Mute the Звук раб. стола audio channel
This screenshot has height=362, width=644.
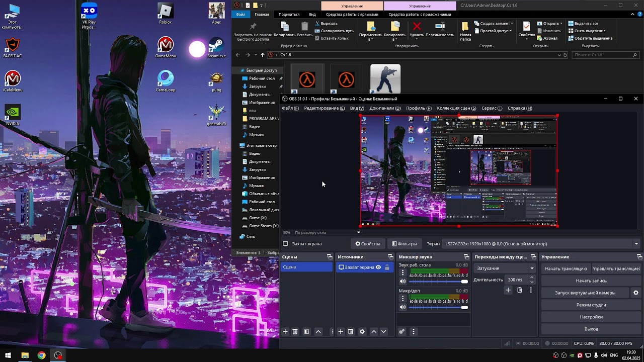(403, 282)
